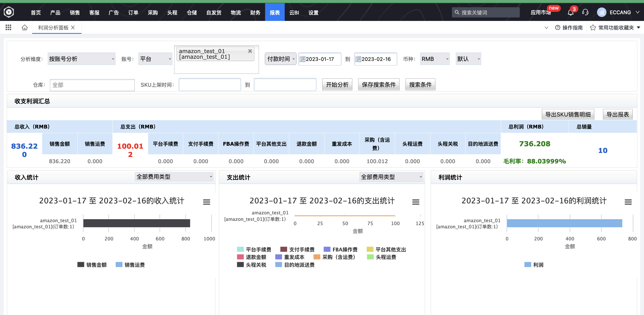The height and width of the screenshot is (315, 644).
Task: Open the 币种 currency dropdown showing RMB
Action: [x=435, y=59]
